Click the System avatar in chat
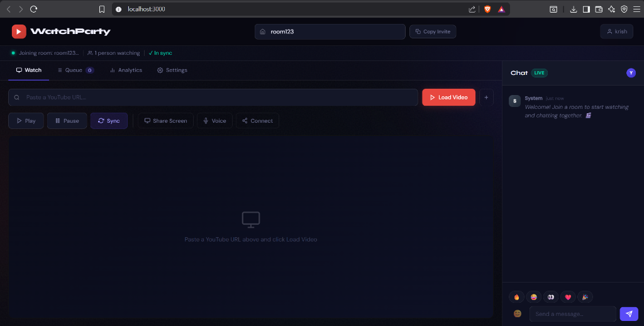Viewport: 644px width, 326px height. click(x=514, y=101)
